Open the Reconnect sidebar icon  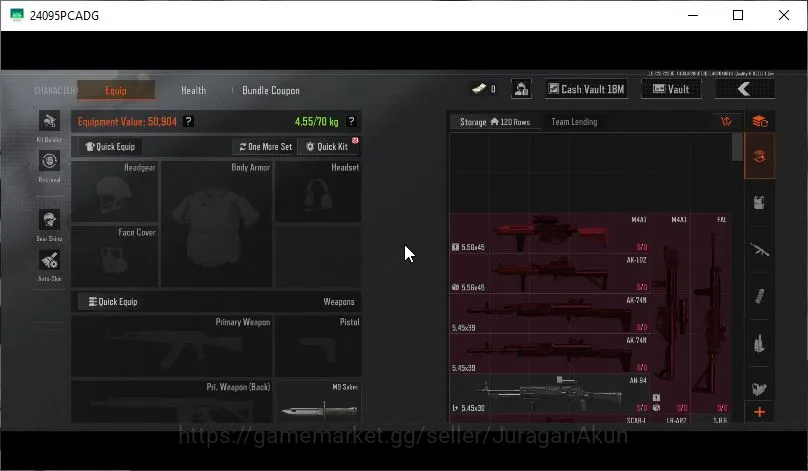coord(49,161)
